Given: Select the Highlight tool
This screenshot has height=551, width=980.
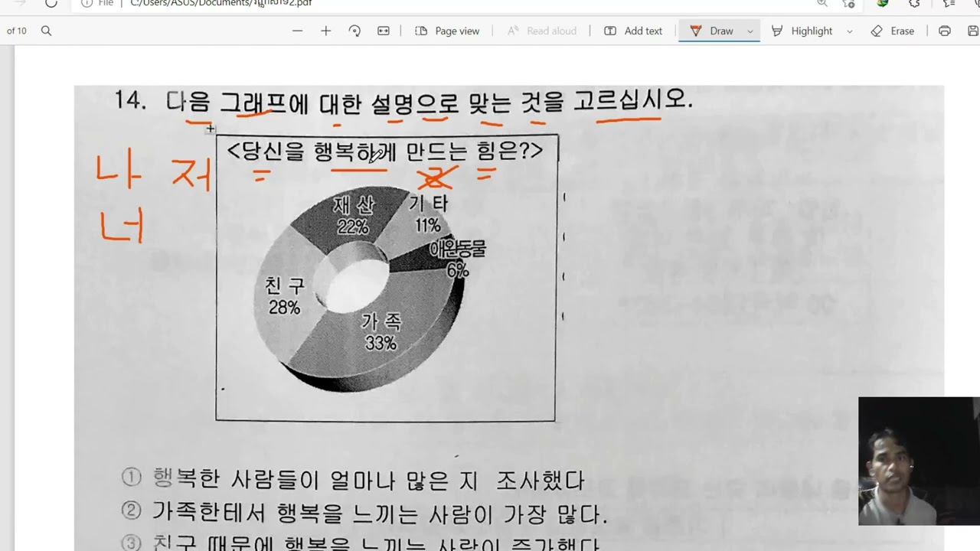Looking at the screenshot, I should [802, 31].
